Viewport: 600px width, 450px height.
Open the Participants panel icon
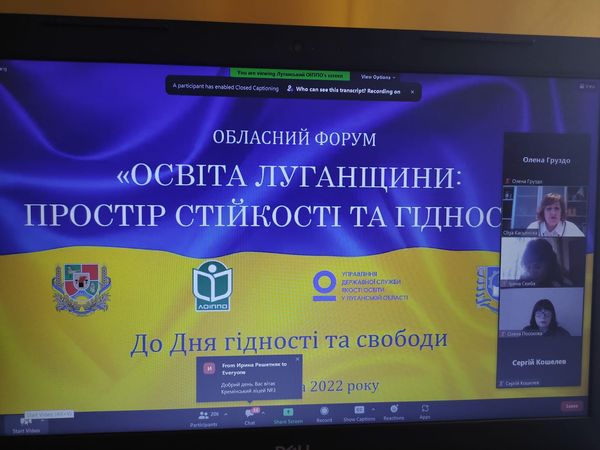coord(204,415)
